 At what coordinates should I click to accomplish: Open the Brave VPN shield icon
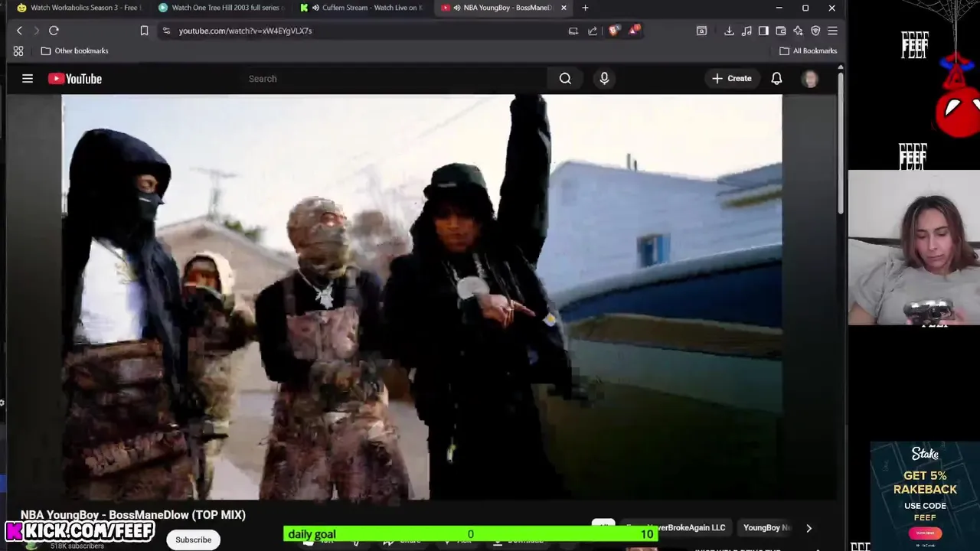(x=815, y=31)
